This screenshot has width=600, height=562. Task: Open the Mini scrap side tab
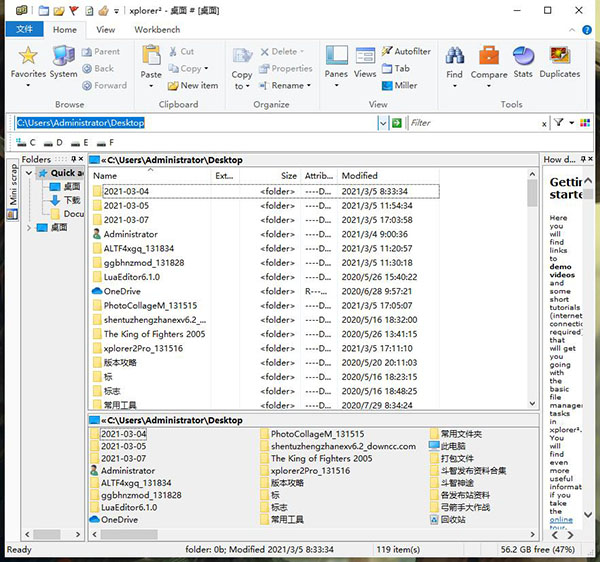(x=13, y=190)
